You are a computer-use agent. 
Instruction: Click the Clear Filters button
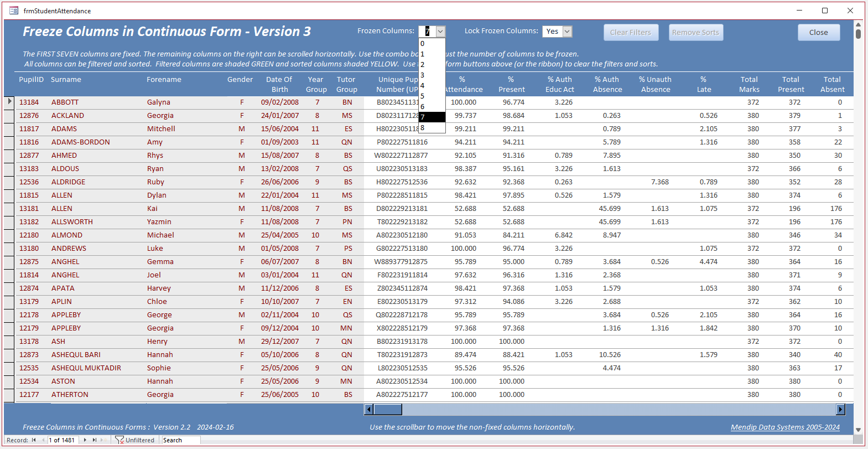pyautogui.click(x=631, y=32)
